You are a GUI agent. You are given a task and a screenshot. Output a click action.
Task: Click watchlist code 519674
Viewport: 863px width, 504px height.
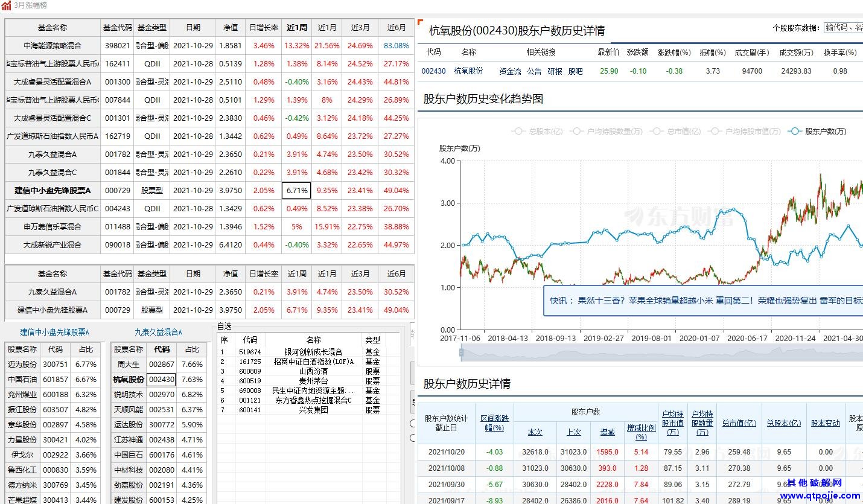point(250,352)
